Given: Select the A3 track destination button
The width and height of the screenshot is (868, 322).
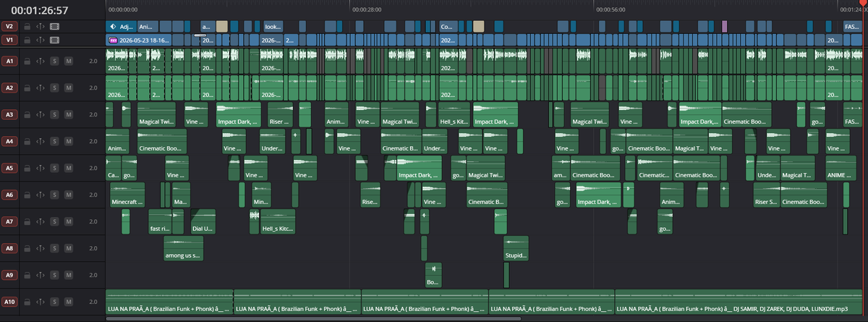Looking at the screenshot, I should point(9,115).
